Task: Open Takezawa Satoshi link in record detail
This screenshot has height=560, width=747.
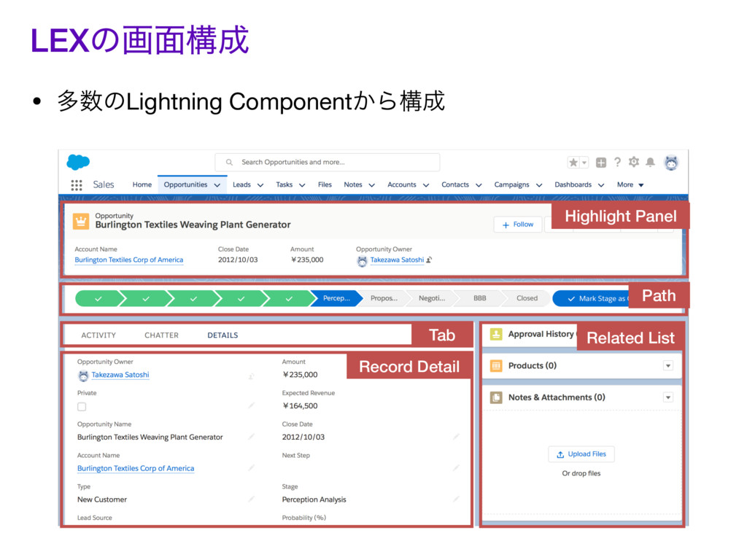Action: click(120, 375)
